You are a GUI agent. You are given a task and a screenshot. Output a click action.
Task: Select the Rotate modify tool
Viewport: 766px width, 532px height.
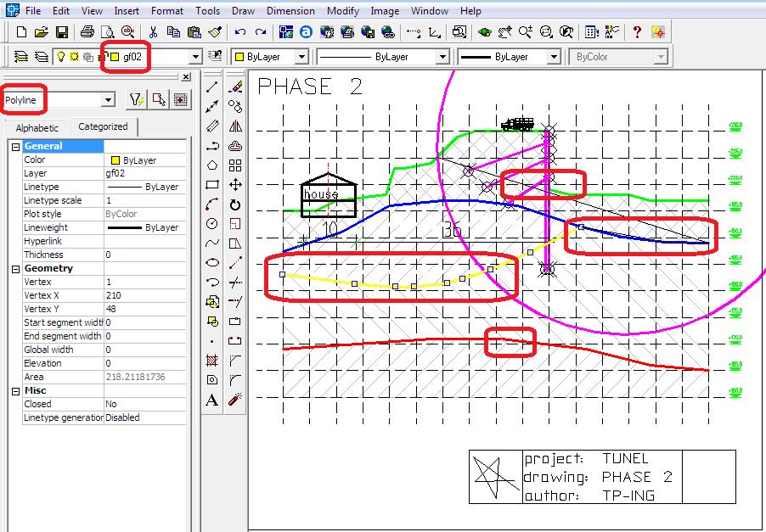click(235, 204)
